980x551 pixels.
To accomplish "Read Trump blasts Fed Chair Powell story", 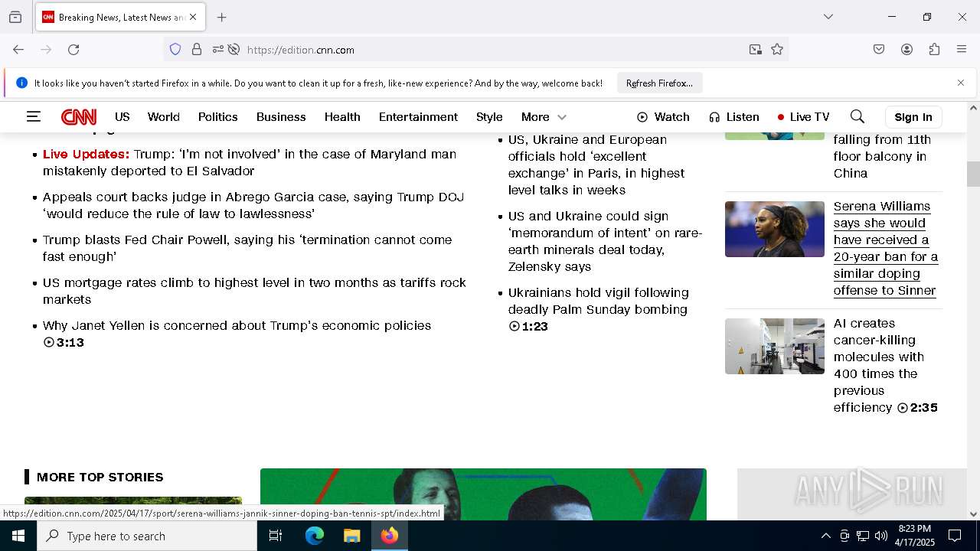I will click(x=247, y=248).
